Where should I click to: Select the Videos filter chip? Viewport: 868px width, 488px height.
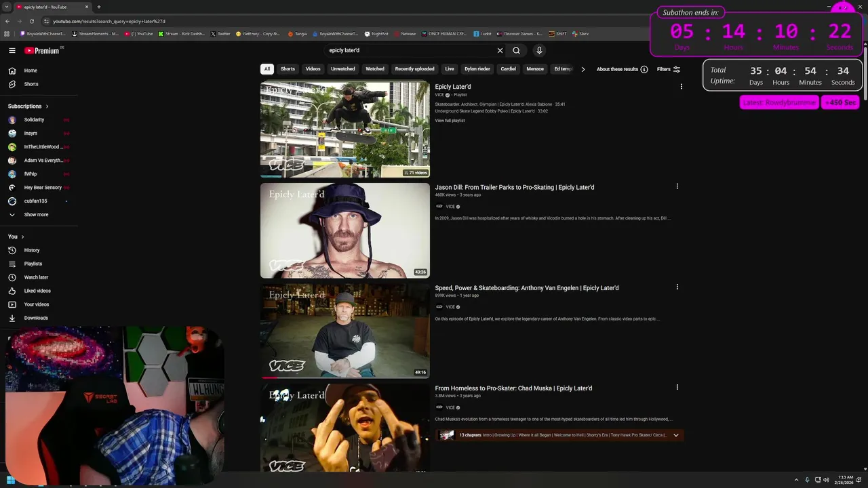(313, 69)
